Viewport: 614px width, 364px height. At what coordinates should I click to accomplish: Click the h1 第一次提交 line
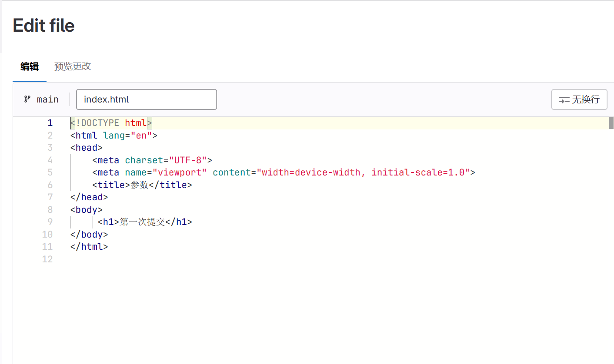click(145, 222)
